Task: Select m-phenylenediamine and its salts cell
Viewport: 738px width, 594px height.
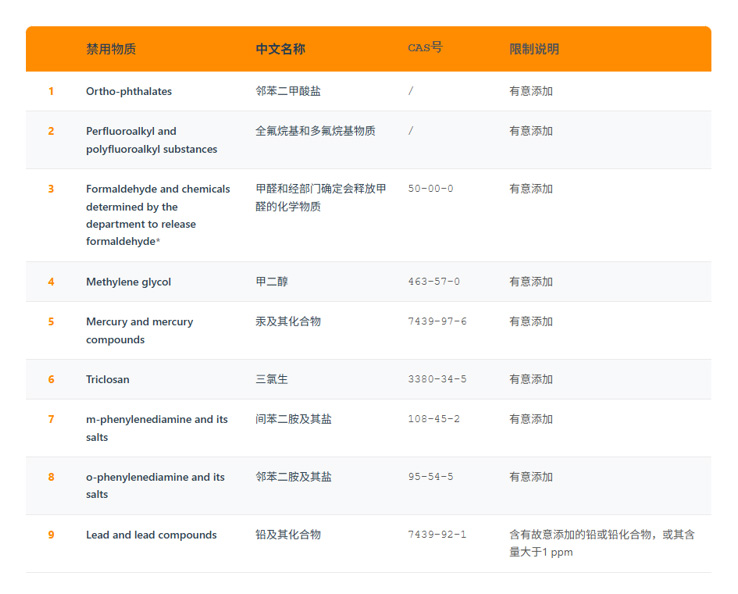Action: pyautogui.click(x=157, y=428)
